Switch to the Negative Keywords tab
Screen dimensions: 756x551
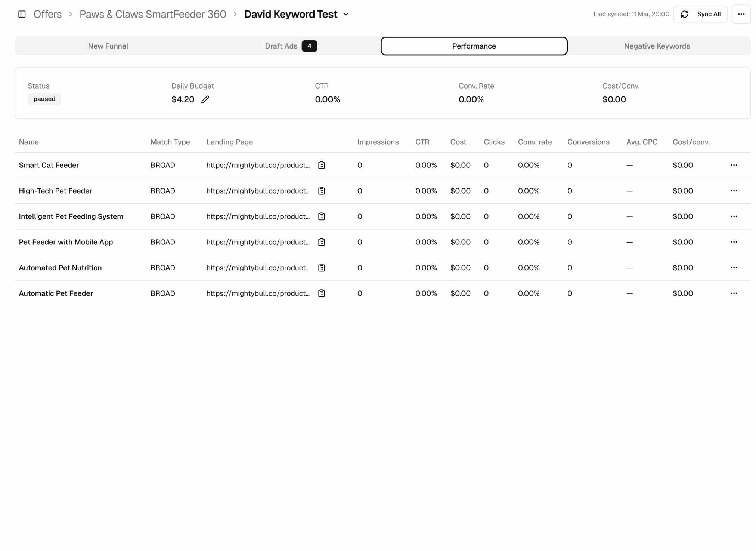(x=657, y=46)
